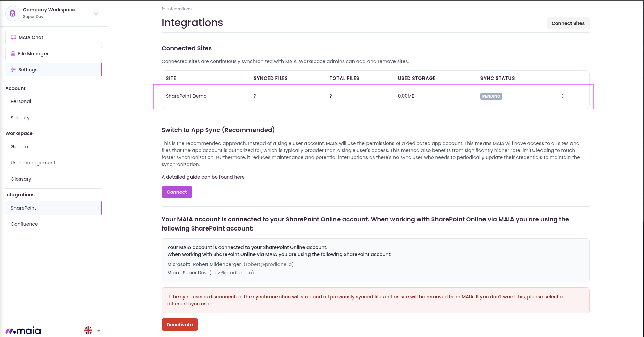Click the TOTAL FILES column header
The image size is (644, 337).
[x=345, y=78]
